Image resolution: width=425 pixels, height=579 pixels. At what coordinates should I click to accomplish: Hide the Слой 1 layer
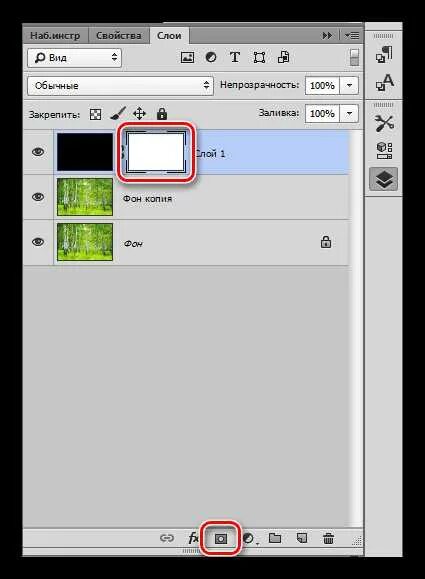38,152
